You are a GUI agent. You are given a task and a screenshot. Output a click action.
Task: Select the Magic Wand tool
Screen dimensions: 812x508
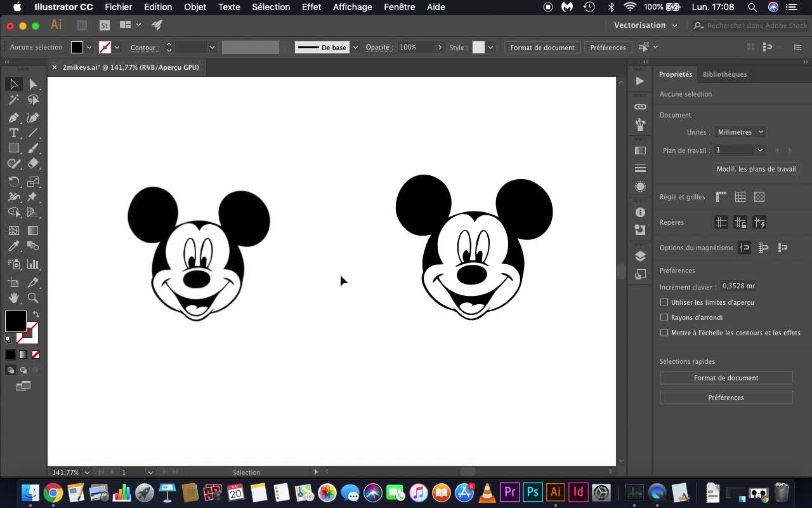point(13,100)
